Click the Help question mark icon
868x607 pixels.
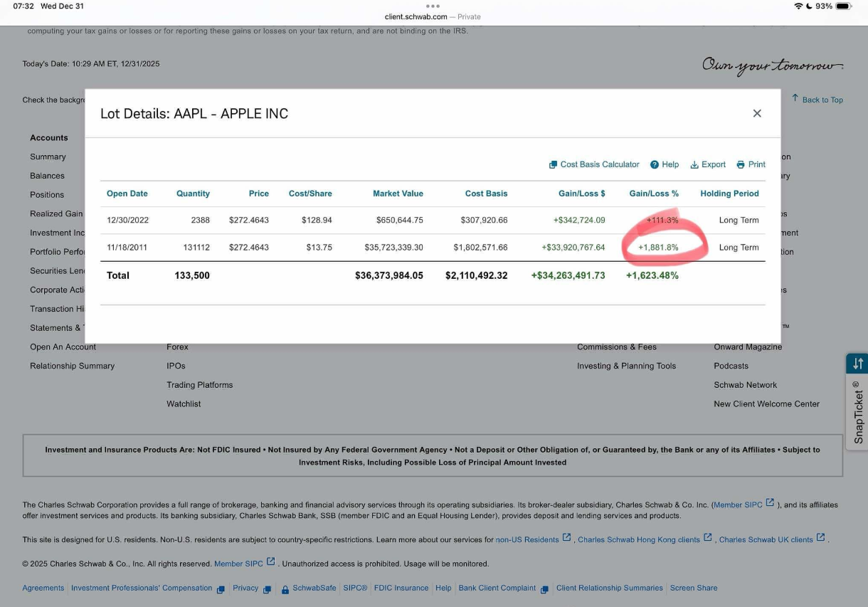point(655,164)
